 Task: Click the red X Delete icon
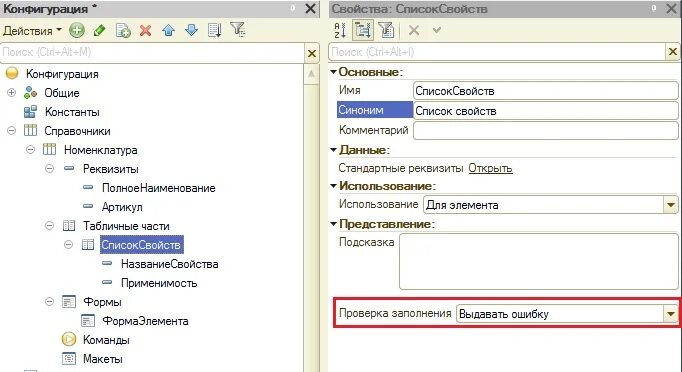point(146,30)
